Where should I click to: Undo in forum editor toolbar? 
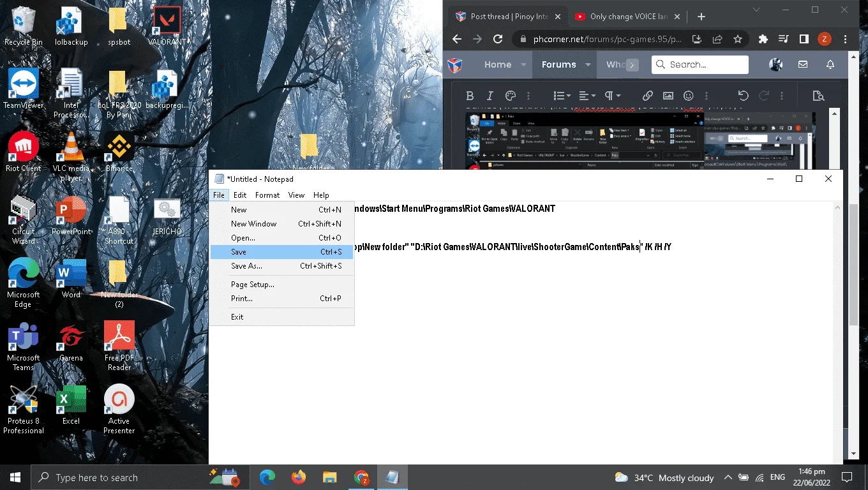[x=743, y=96]
